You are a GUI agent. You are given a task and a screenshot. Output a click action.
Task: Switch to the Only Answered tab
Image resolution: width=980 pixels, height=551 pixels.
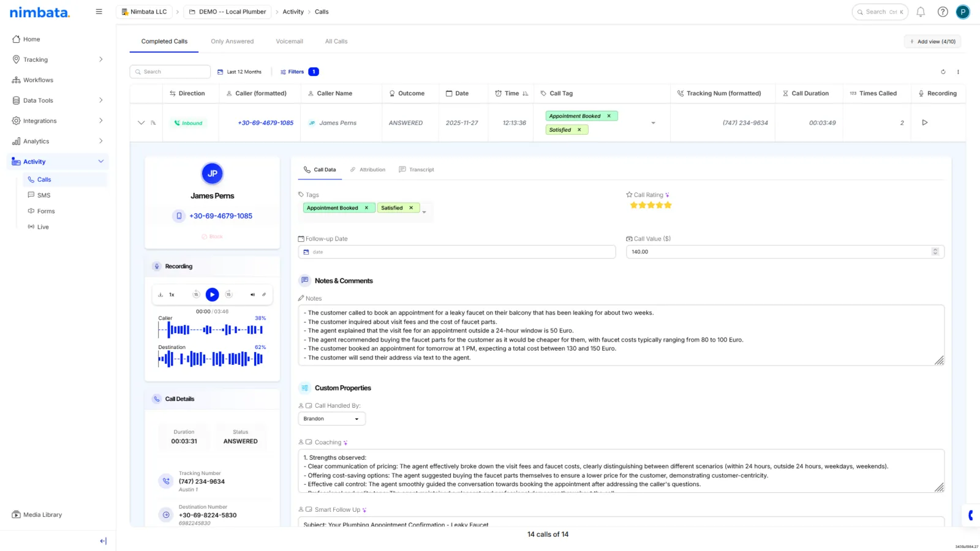pos(232,42)
